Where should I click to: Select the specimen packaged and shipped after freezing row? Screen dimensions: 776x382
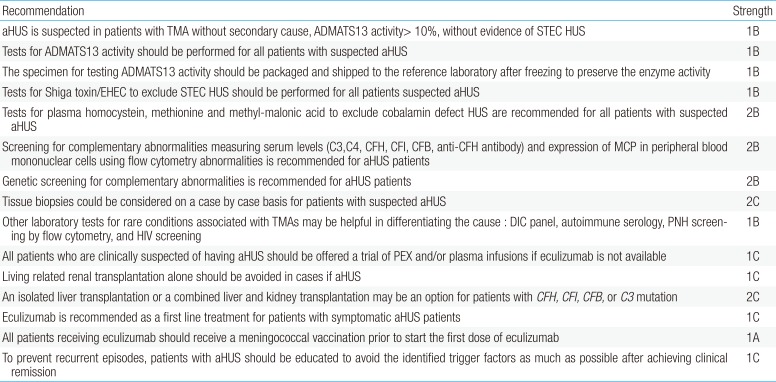tap(388, 72)
